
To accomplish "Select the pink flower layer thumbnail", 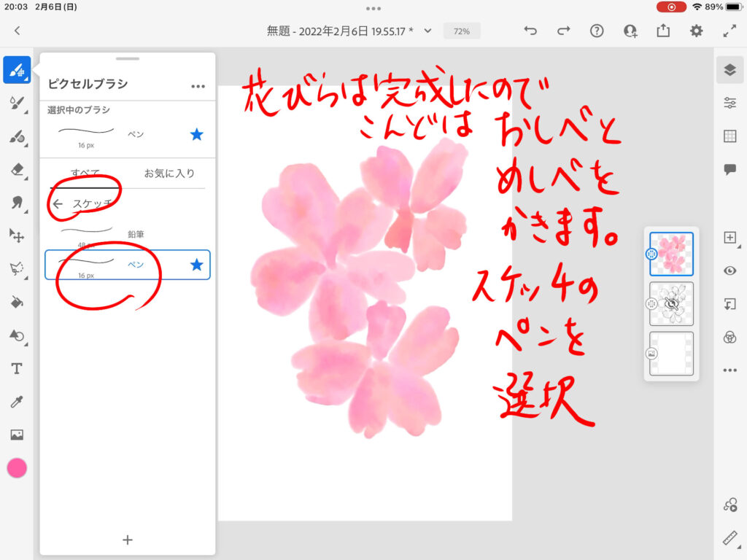I will tap(671, 254).
